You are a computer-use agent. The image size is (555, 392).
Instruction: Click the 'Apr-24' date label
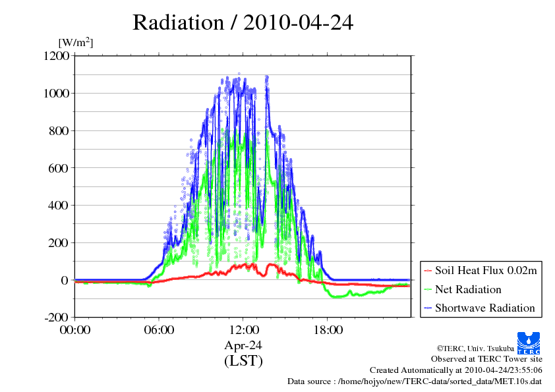[x=243, y=345]
